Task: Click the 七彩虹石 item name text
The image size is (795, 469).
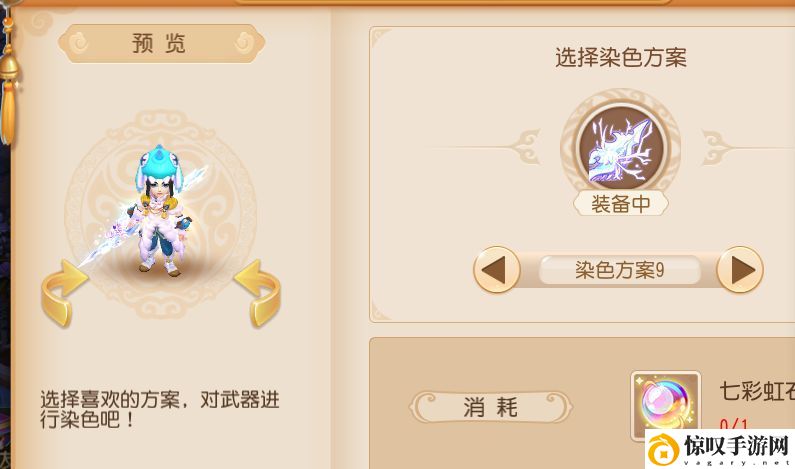Action: point(757,391)
